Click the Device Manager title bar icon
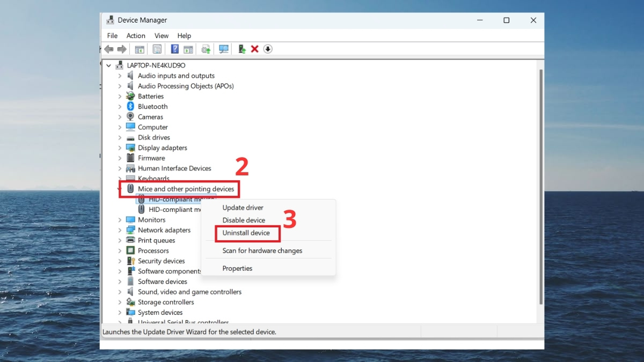 110,20
